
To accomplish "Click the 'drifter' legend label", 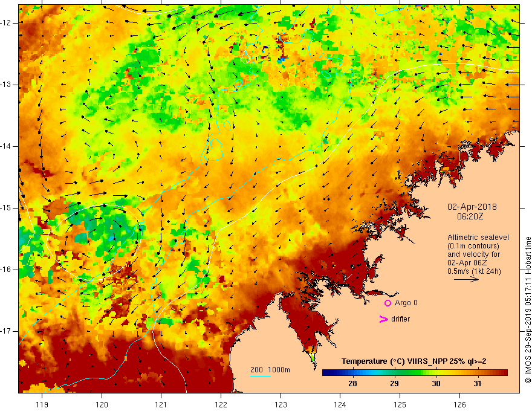I will pyautogui.click(x=400, y=319).
